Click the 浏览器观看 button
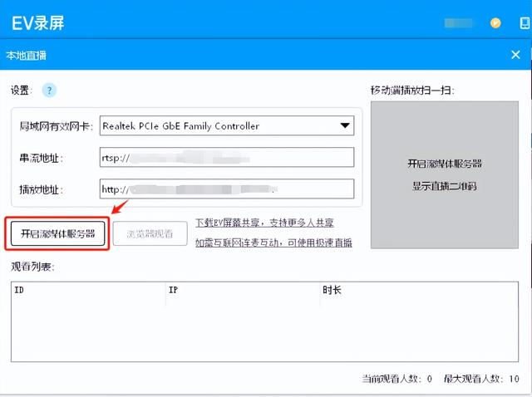 150,233
